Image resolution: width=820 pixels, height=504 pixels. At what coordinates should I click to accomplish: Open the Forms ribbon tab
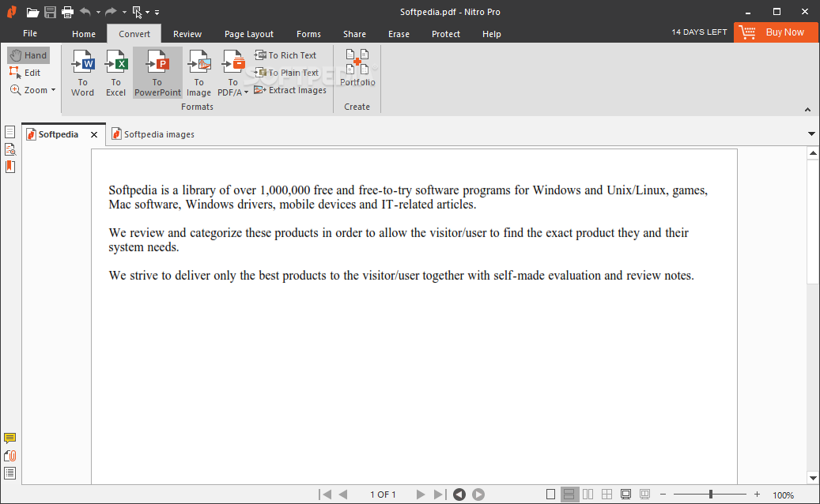coord(308,34)
